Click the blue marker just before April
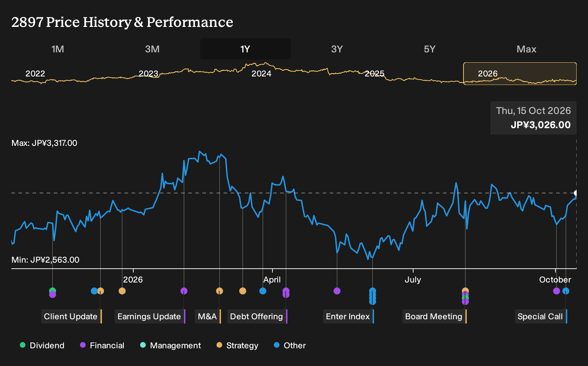 [263, 291]
